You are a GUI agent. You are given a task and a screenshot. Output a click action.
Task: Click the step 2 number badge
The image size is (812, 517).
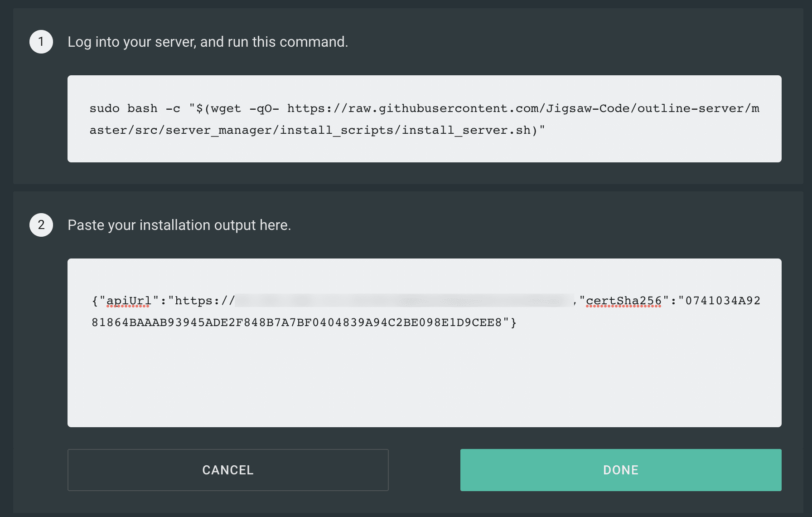point(41,225)
